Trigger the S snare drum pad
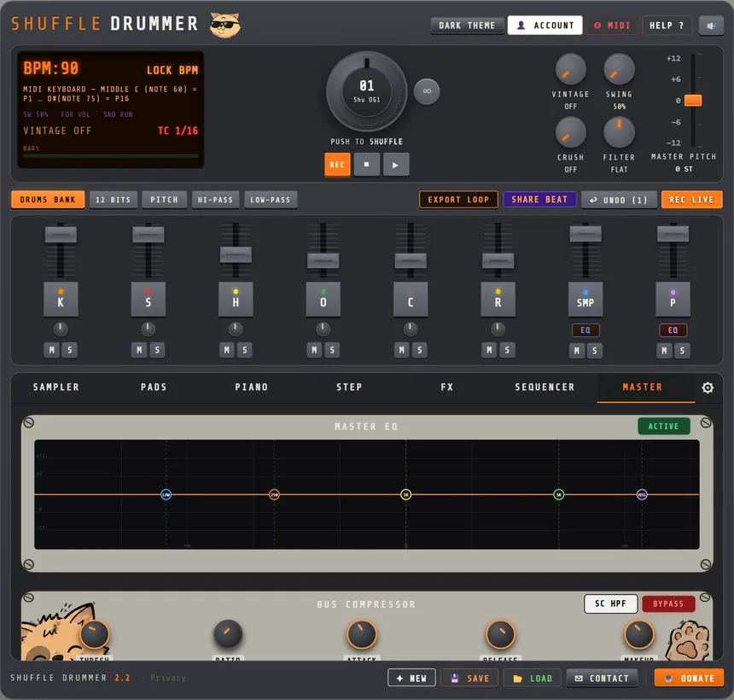The image size is (734, 700). (149, 299)
